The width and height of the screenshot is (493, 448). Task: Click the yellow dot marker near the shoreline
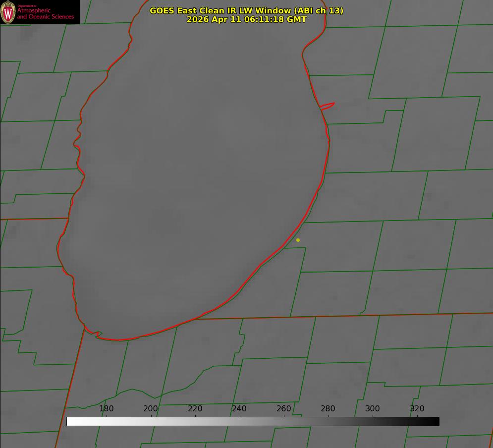point(298,240)
